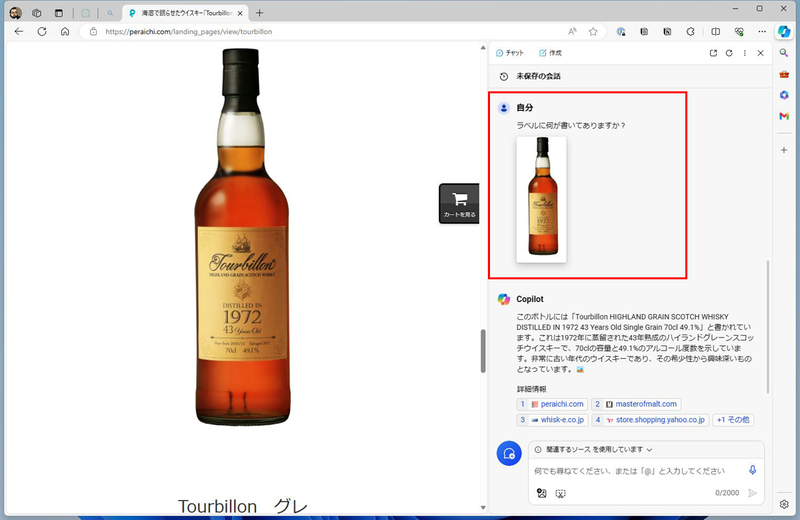Toggle read aloud icon in address bar

pos(572,32)
